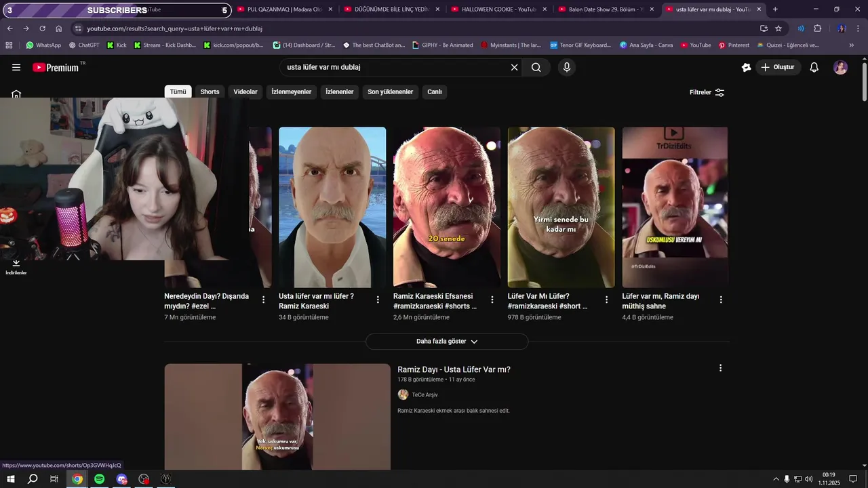Open the account avatar menu
Viewport: 868px width, 488px height.
[x=840, y=67]
